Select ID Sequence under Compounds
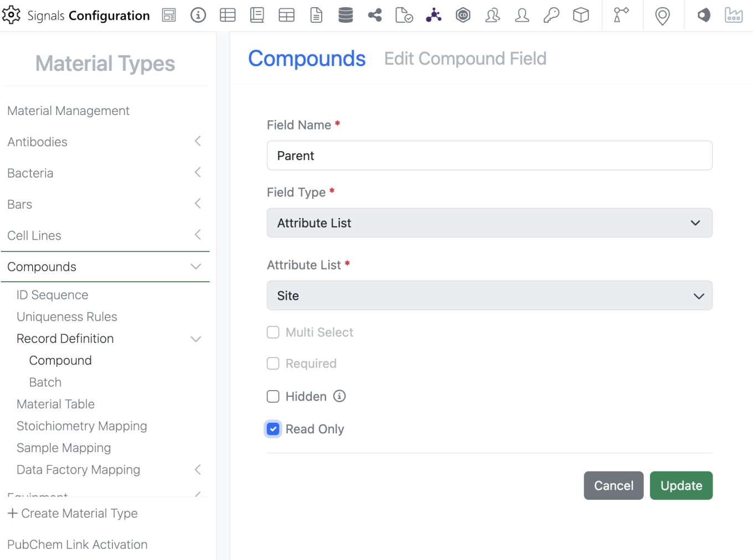This screenshot has height=560, width=753. click(52, 295)
